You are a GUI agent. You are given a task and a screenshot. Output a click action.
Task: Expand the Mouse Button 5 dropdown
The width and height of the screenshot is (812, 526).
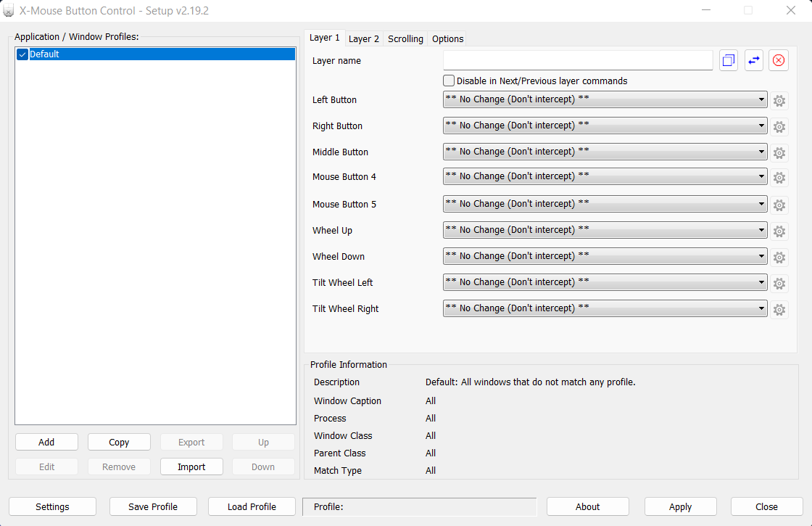[605, 204]
